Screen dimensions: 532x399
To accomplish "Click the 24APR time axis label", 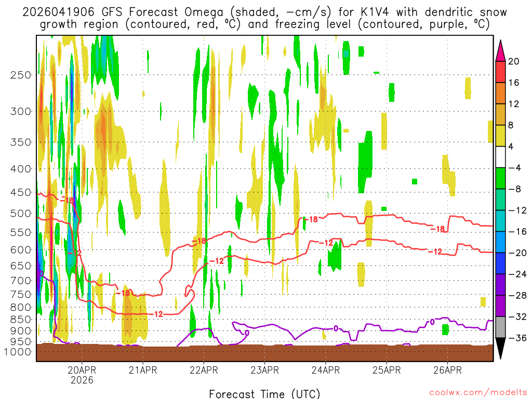I will point(325,370).
